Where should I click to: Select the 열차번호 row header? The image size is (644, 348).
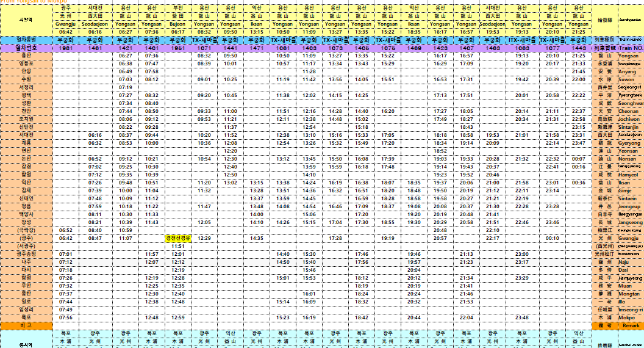click(x=26, y=48)
